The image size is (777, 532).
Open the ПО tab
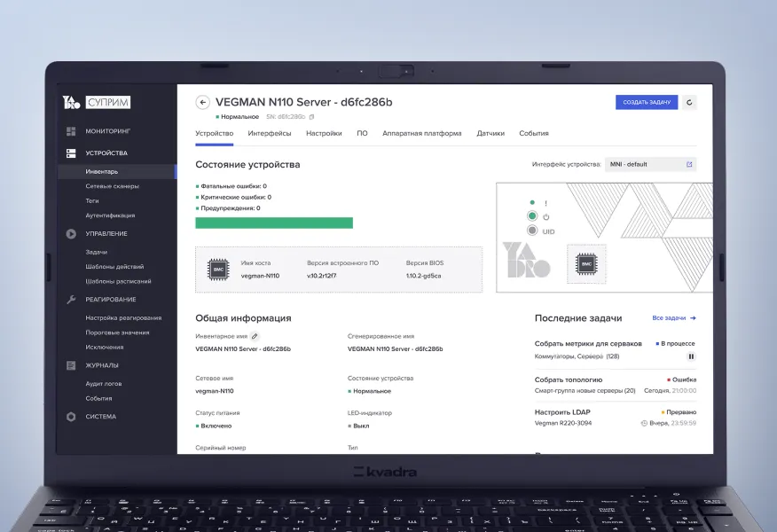tap(362, 133)
